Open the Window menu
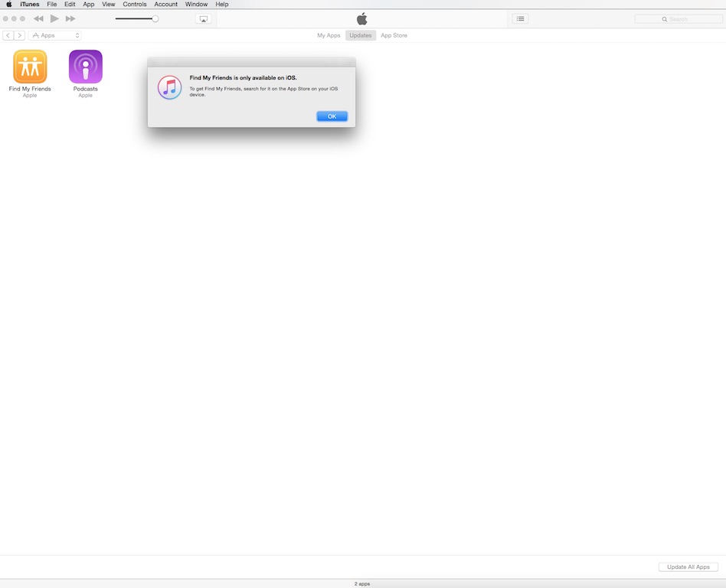 (x=196, y=4)
